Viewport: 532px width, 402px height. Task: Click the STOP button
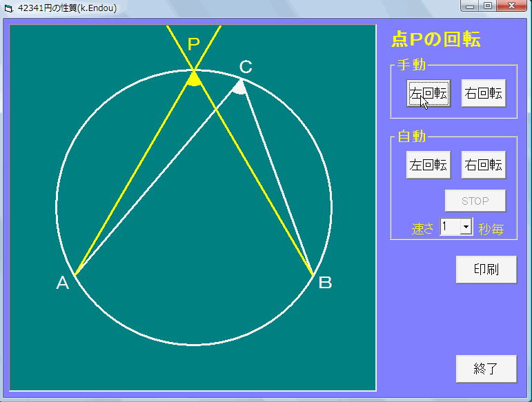[x=475, y=201]
